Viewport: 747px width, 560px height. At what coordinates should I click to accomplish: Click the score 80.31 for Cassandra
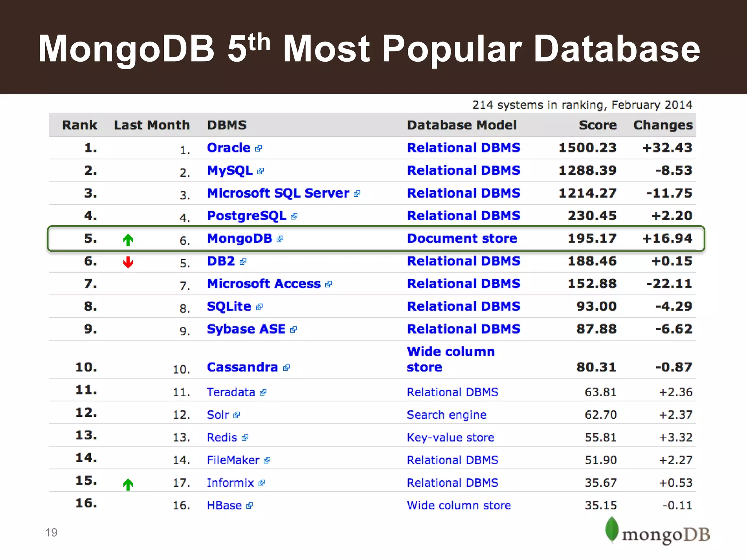[596, 367]
